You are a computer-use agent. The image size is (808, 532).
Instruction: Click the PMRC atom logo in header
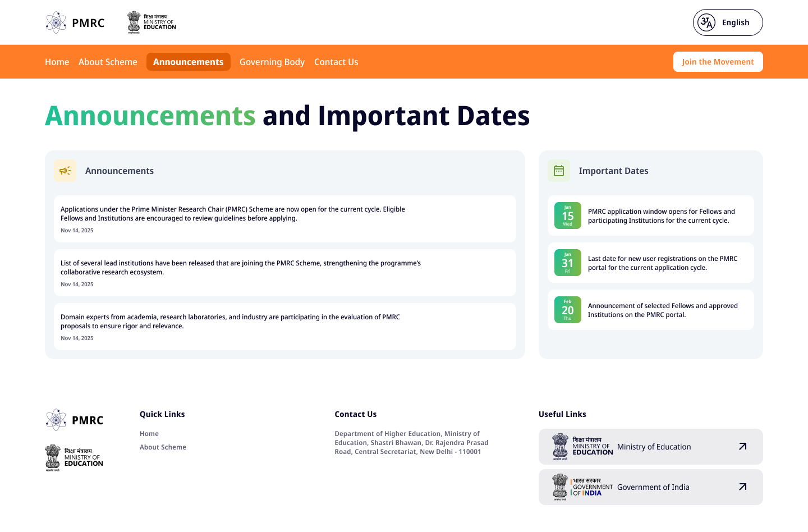coord(56,22)
